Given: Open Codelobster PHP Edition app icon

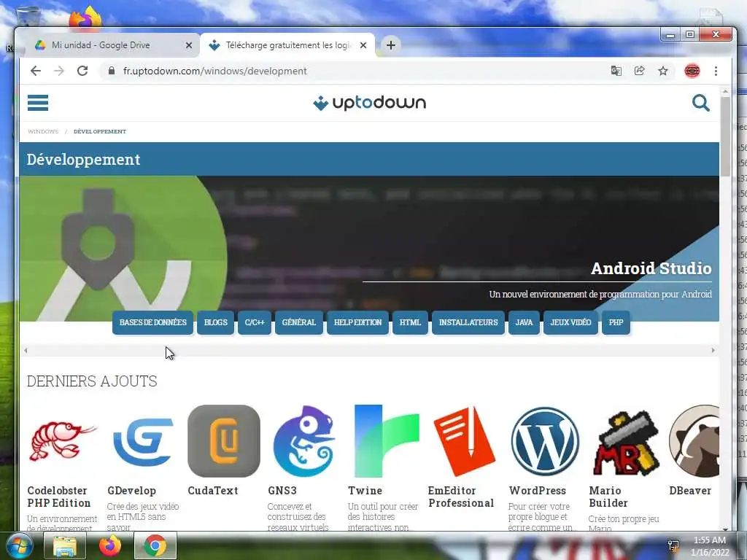Looking at the screenshot, I should click(63, 441).
